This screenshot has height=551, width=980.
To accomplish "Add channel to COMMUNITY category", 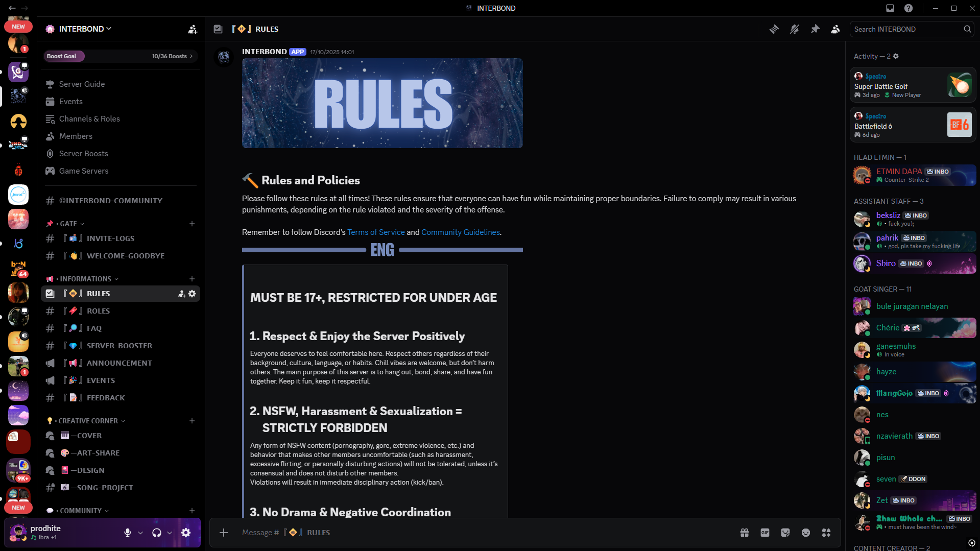I will click(192, 511).
